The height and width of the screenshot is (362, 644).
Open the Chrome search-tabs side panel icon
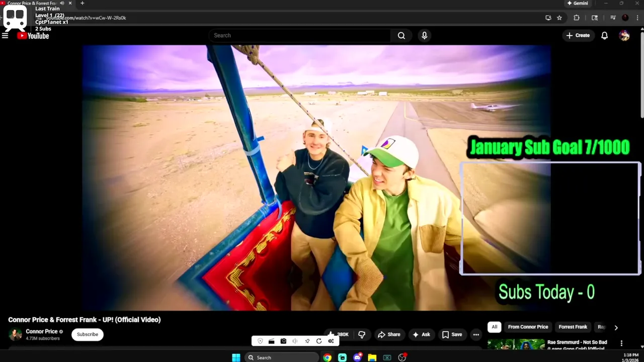point(595,18)
